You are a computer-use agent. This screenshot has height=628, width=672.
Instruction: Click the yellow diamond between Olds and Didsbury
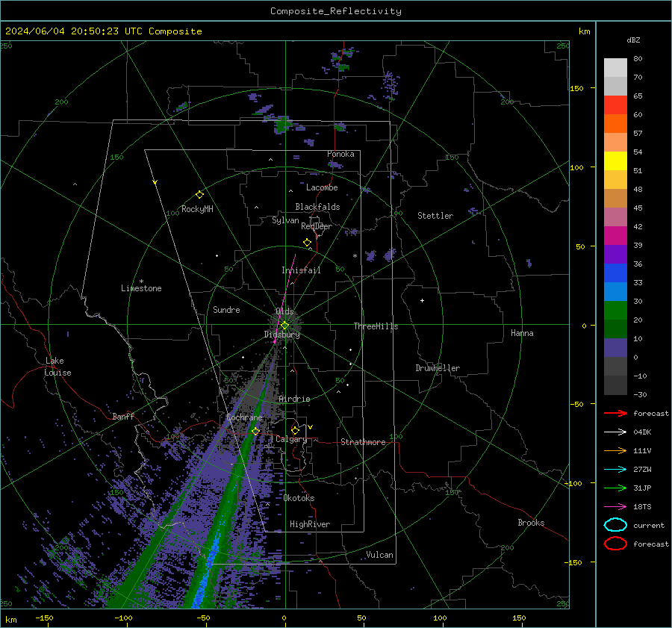tap(284, 326)
